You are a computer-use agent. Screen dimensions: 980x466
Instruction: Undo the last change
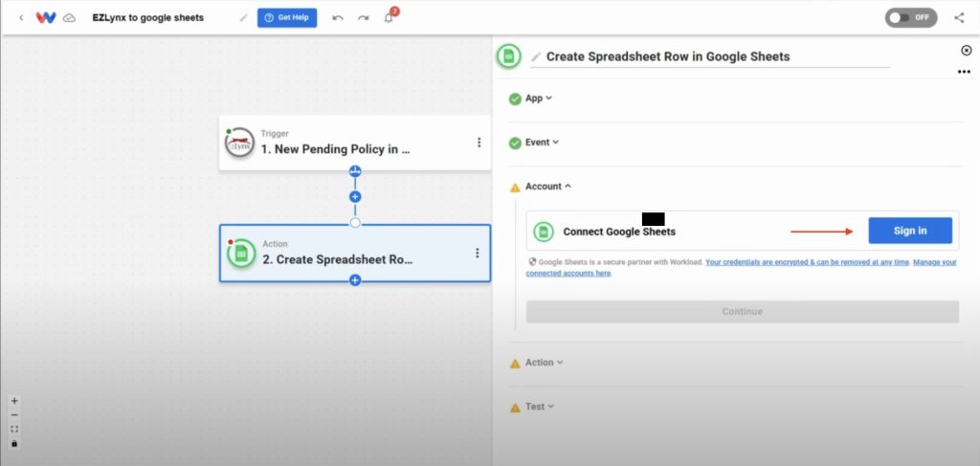tap(338, 18)
